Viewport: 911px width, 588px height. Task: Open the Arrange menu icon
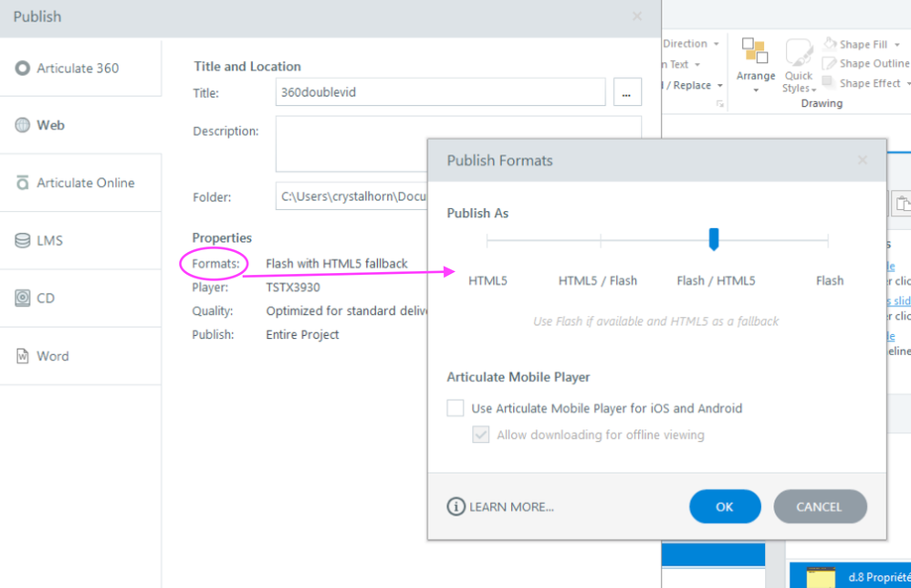(x=755, y=51)
